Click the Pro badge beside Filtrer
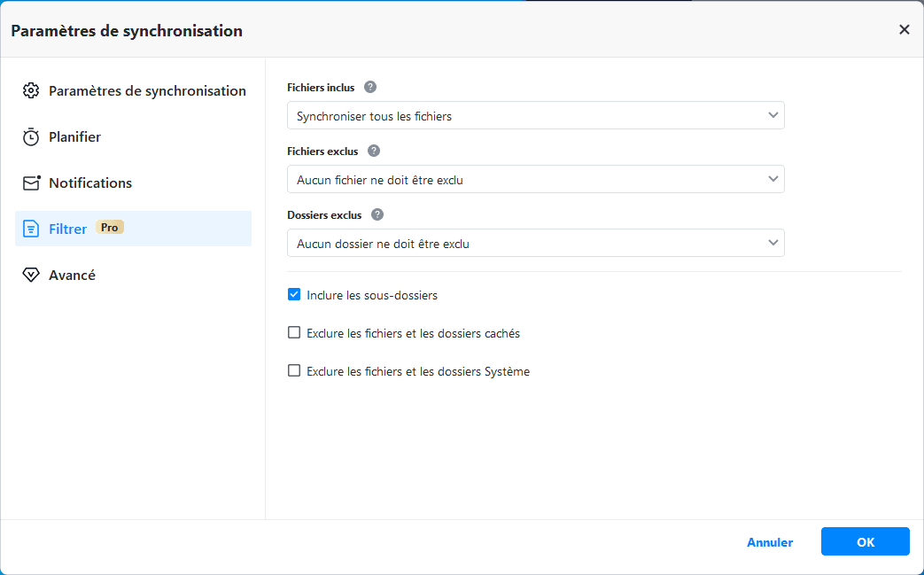 click(x=110, y=228)
